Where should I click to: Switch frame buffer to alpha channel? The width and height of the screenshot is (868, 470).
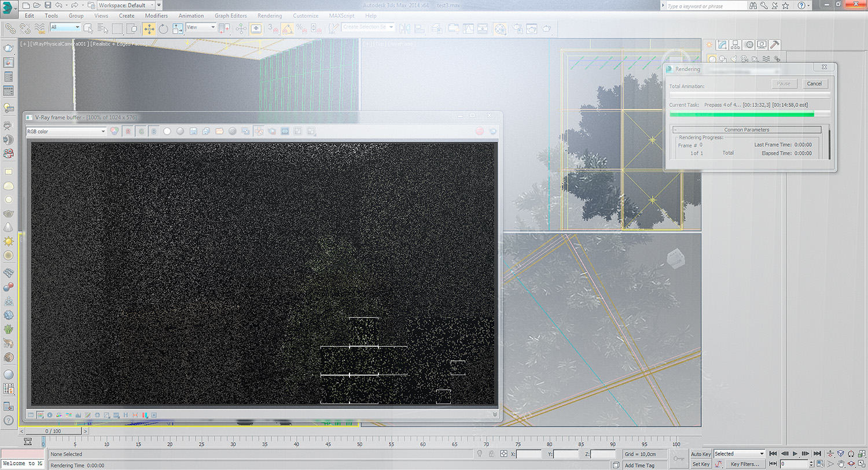[x=167, y=131]
